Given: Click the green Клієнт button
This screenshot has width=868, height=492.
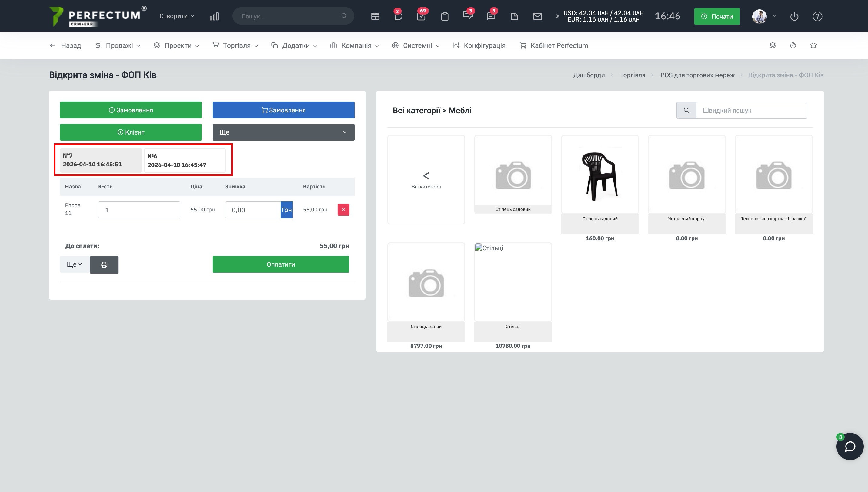Looking at the screenshot, I should click(131, 132).
